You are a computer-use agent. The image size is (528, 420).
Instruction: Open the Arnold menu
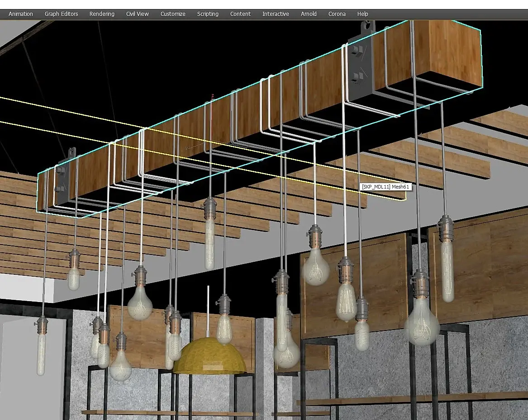click(309, 14)
